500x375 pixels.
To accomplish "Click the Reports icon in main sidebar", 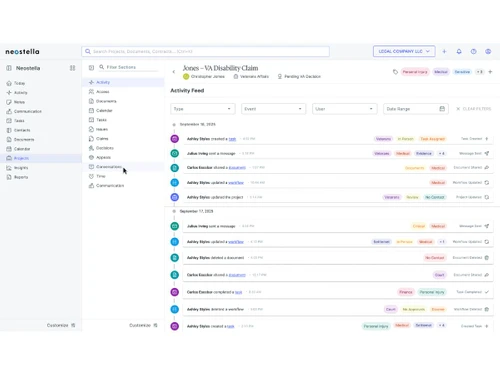I will (9, 177).
